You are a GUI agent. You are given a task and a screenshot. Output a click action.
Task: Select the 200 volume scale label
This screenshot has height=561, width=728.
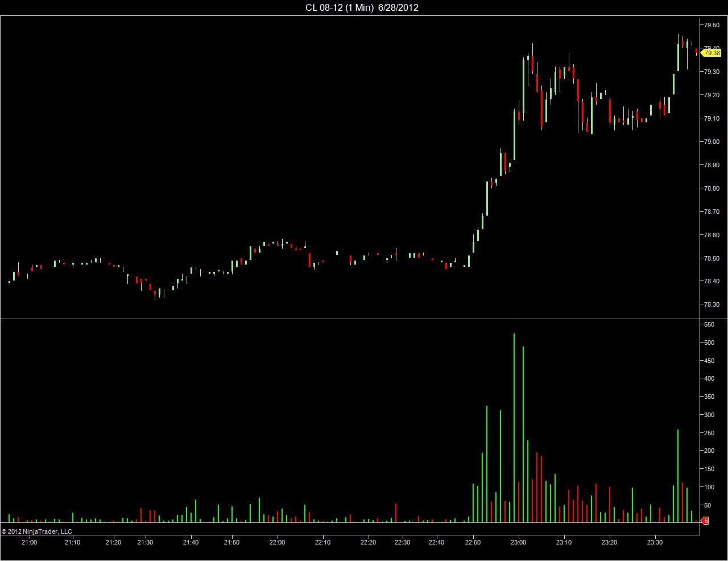[709, 451]
